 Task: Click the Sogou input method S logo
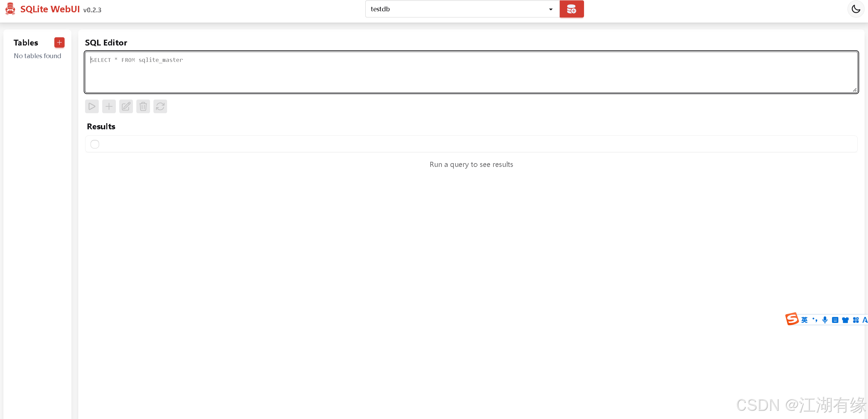[792, 319]
